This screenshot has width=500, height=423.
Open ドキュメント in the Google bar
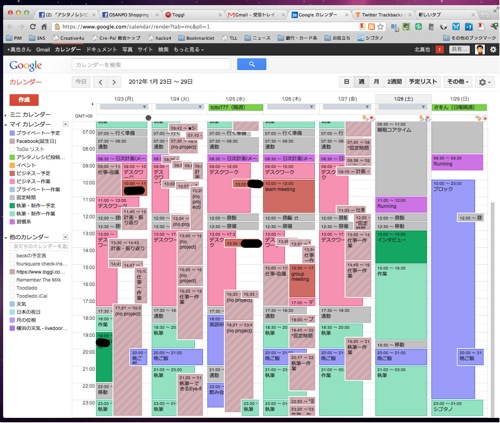[101, 50]
